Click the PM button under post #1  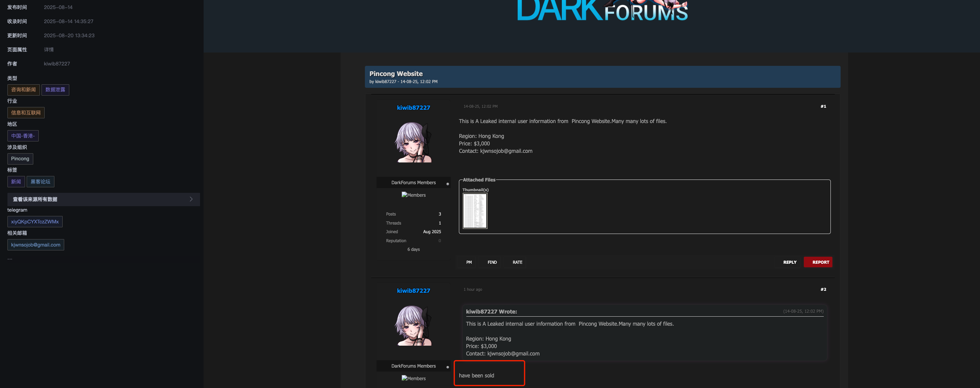click(469, 262)
